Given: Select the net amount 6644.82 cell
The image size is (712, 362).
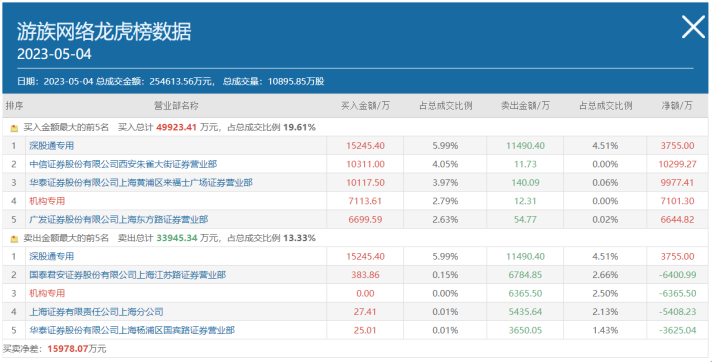Looking at the screenshot, I should point(677,219).
